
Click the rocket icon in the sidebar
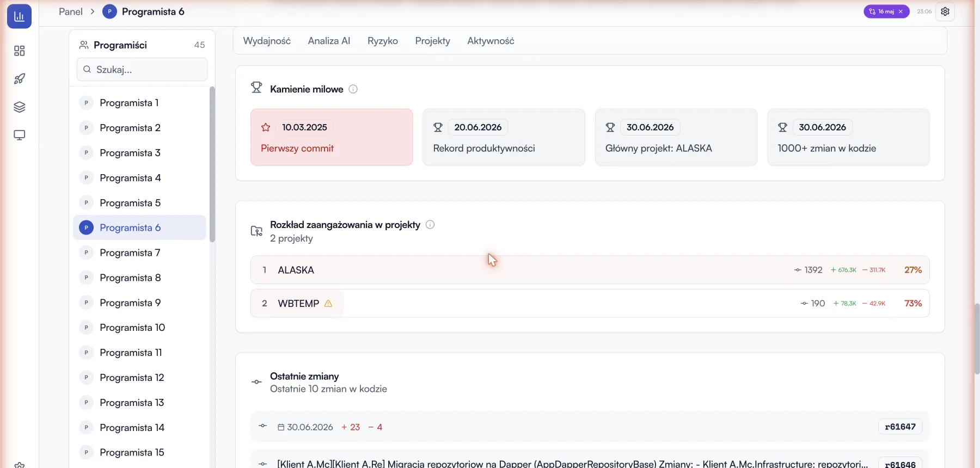tap(20, 79)
